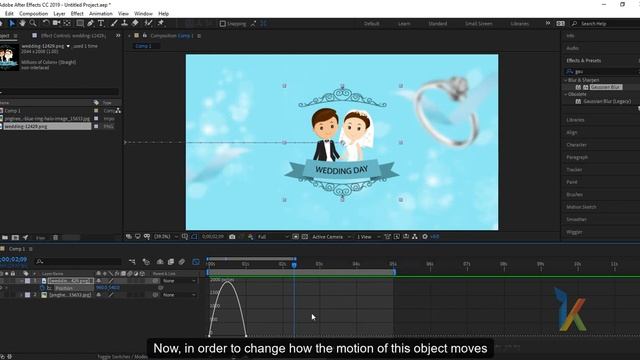Open the parent dropdown for the second layer

[x=179, y=295]
